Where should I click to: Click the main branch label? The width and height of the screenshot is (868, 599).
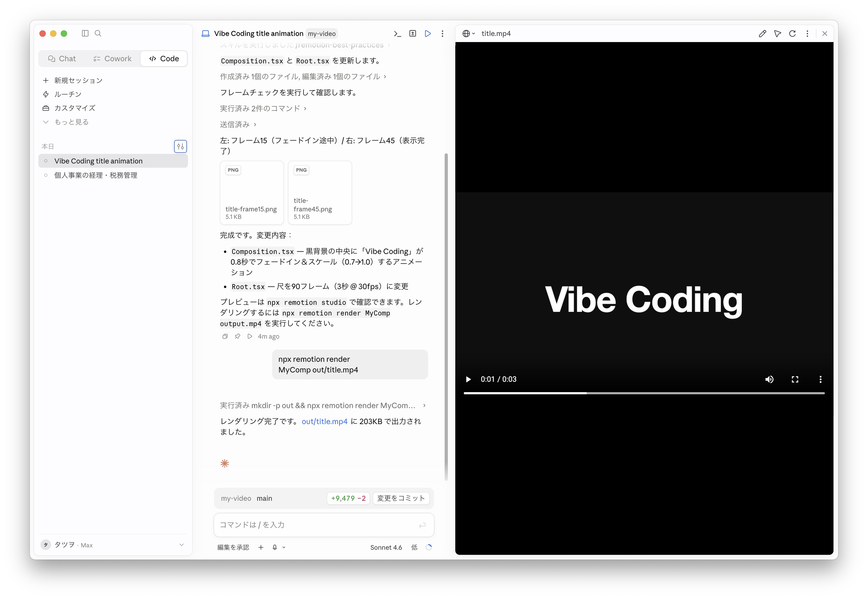click(264, 498)
